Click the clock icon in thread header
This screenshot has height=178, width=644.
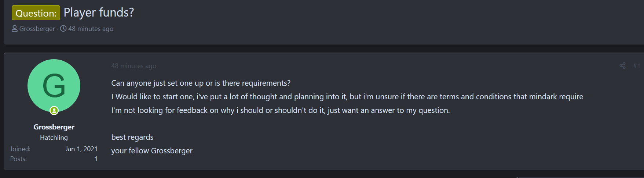(63, 28)
